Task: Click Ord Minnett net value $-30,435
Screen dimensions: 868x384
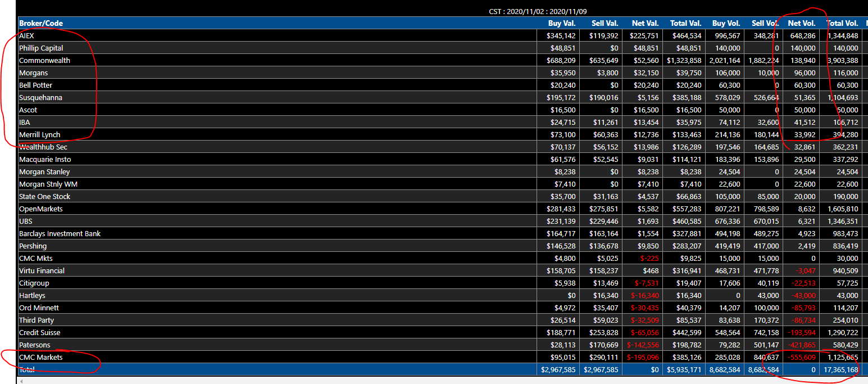Action: click(645, 308)
